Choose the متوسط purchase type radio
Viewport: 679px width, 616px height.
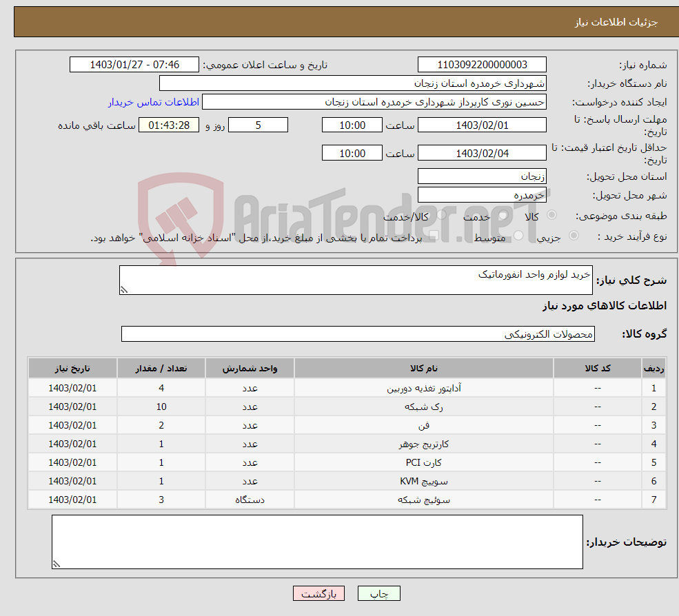click(x=518, y=236)
